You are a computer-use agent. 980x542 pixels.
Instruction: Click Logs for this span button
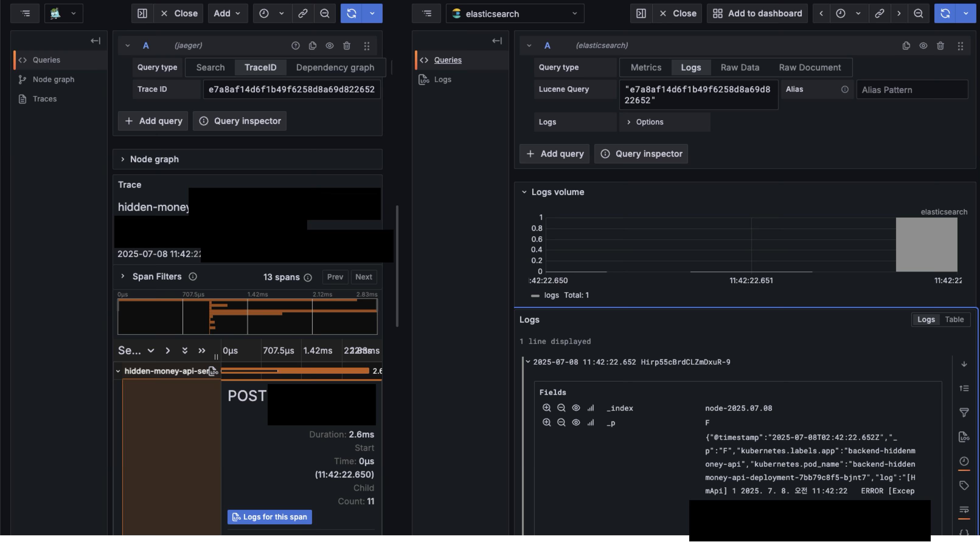269,517
